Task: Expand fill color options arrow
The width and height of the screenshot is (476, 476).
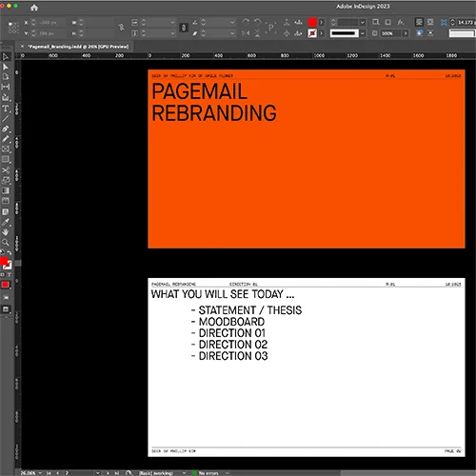Action: pos(322,22)
